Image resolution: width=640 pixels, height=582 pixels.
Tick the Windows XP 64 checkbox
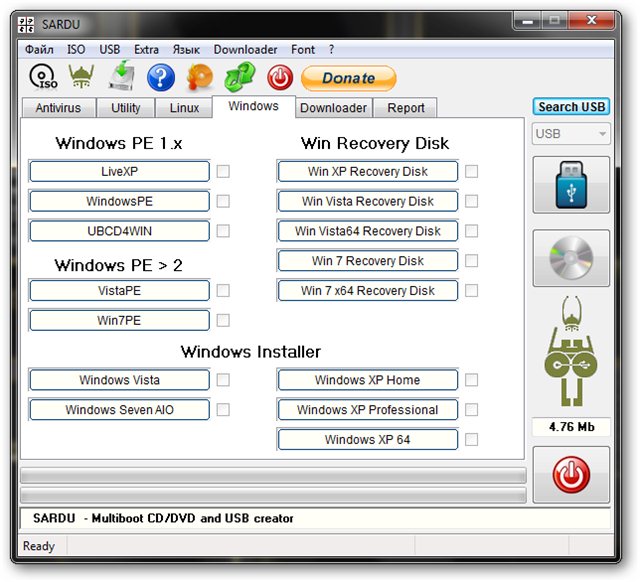(471, 440)
